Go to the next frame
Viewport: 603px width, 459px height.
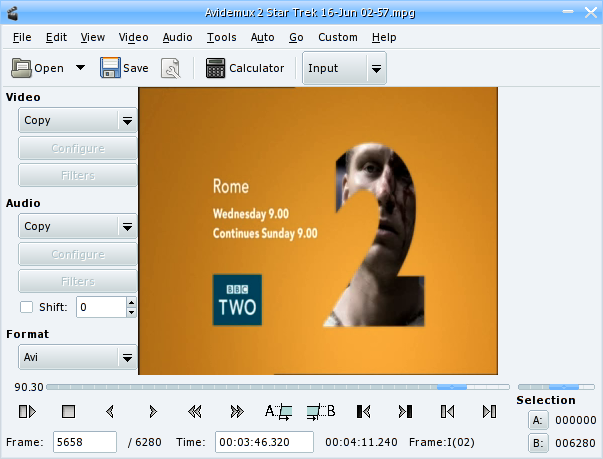click(153, 412)
